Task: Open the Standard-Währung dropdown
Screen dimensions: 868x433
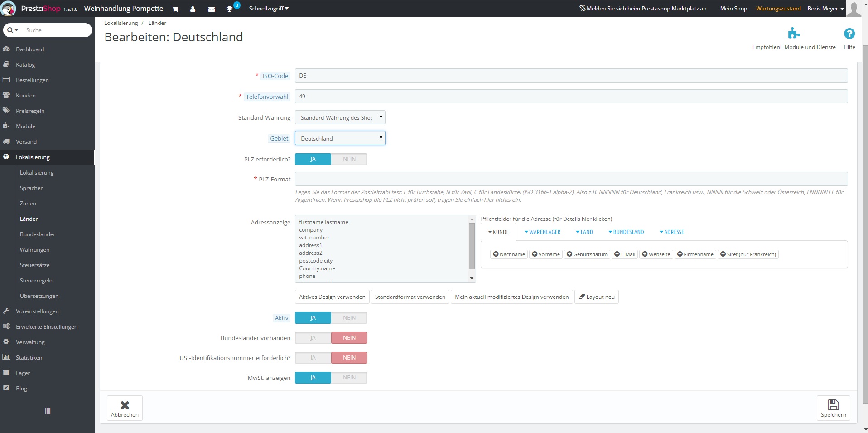Action: point(340,117)
